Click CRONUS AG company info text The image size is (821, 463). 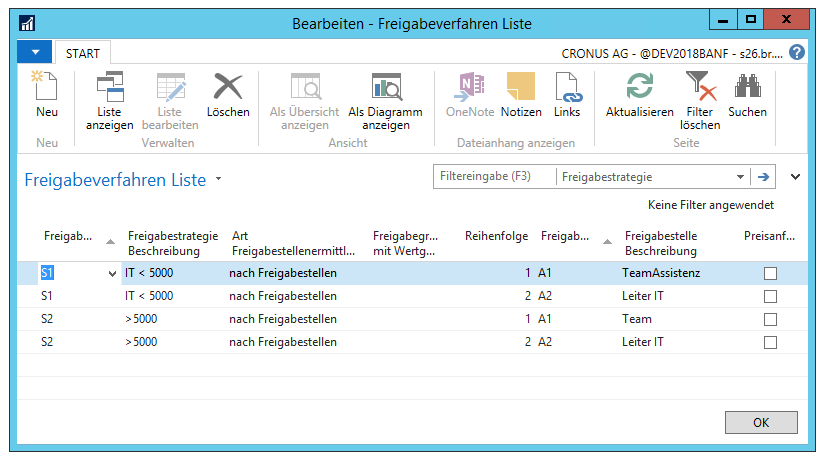coord(672,53)
